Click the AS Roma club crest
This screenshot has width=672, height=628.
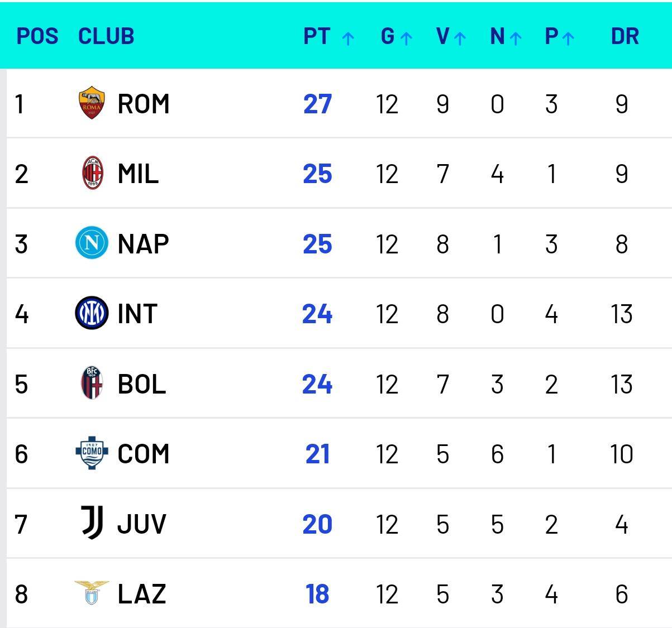click(x=92, y=103)
